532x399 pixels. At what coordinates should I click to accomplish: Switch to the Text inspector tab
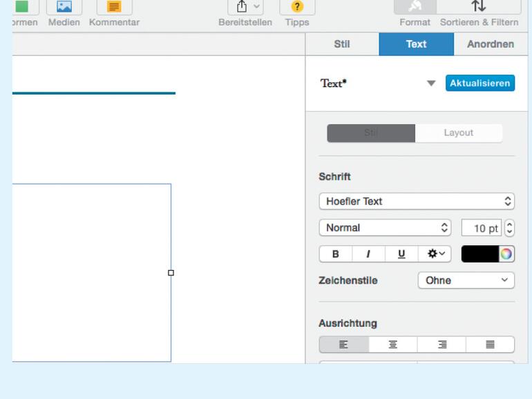pos(417,44)
